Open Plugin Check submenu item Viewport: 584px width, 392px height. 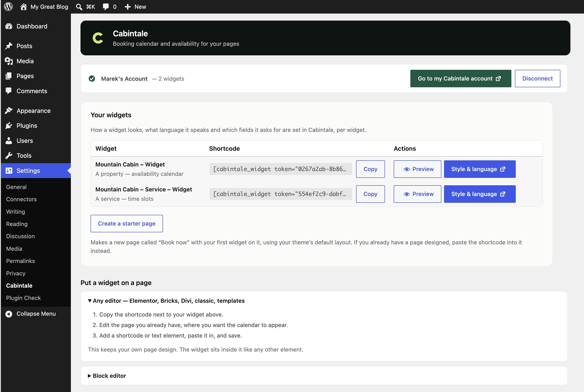pyautogui.click(x=23, y=298)
